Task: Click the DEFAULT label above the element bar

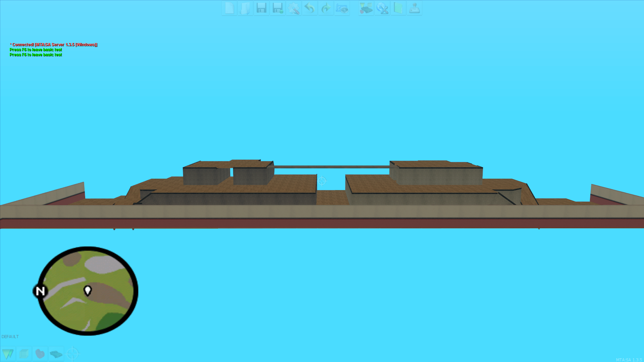Action: pos(10,337)
